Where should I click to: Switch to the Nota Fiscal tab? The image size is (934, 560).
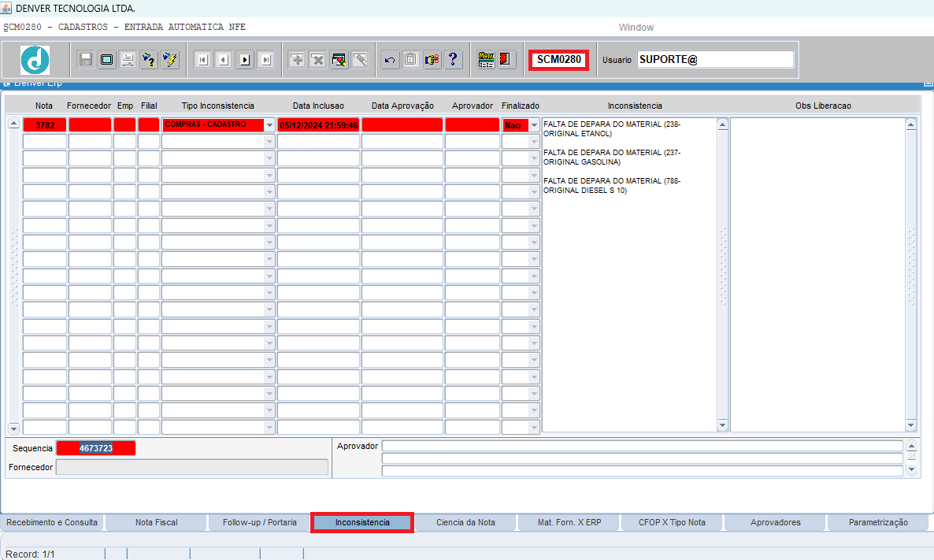[x=156, y=522]
